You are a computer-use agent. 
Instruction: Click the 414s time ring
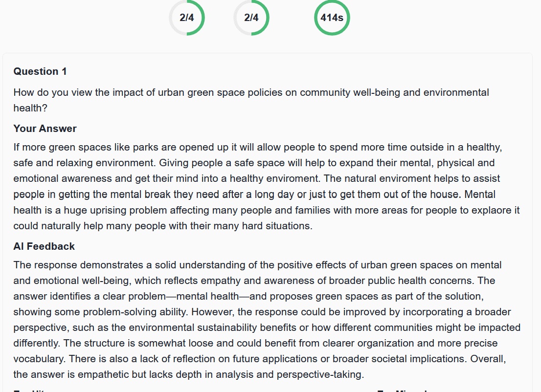tap(332, 18)
